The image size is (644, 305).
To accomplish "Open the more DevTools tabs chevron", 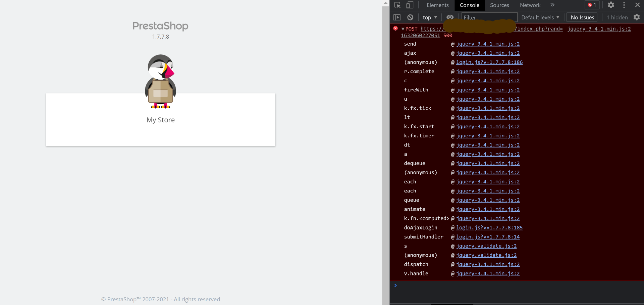I will click(x=552, y=5).
